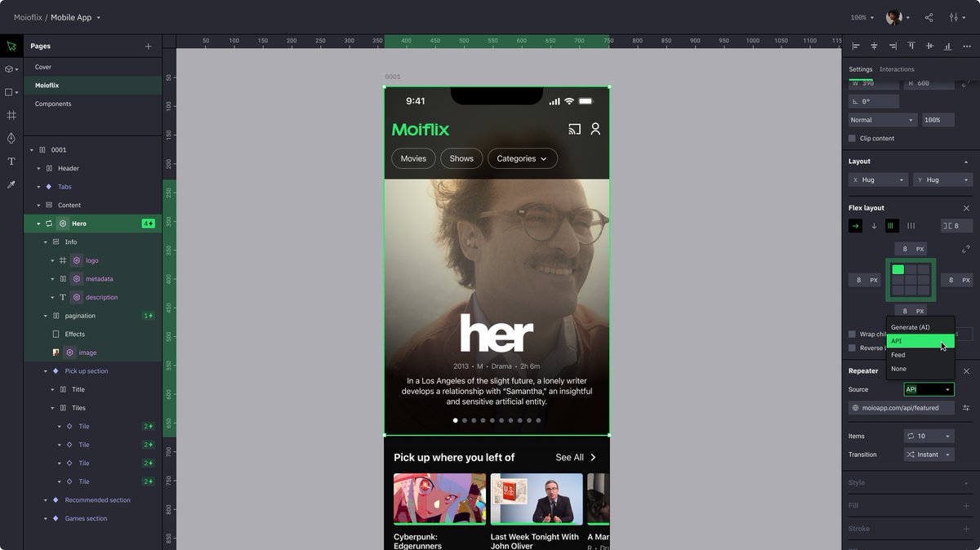Viewport: 980px width, 550px height.
Task: Open the X Hug layout dropdown
Action: (x=878, y=180)
